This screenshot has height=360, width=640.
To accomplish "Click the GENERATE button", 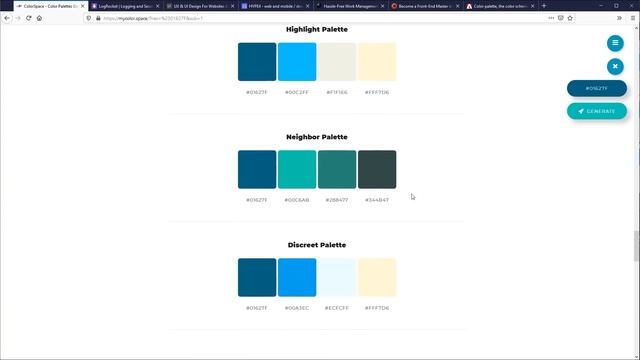I will tap(597, 111).
